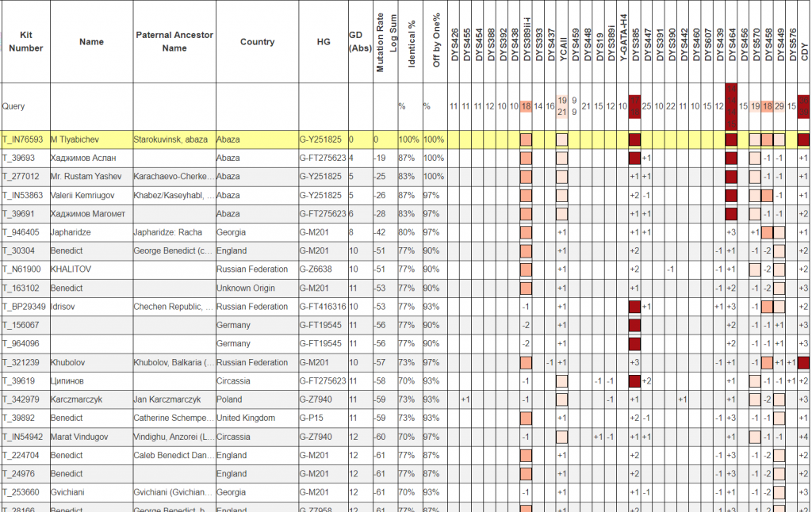Click the orange DYS389ii swatch in T_39693 row
812x512 pixels.
coord(526,159)
